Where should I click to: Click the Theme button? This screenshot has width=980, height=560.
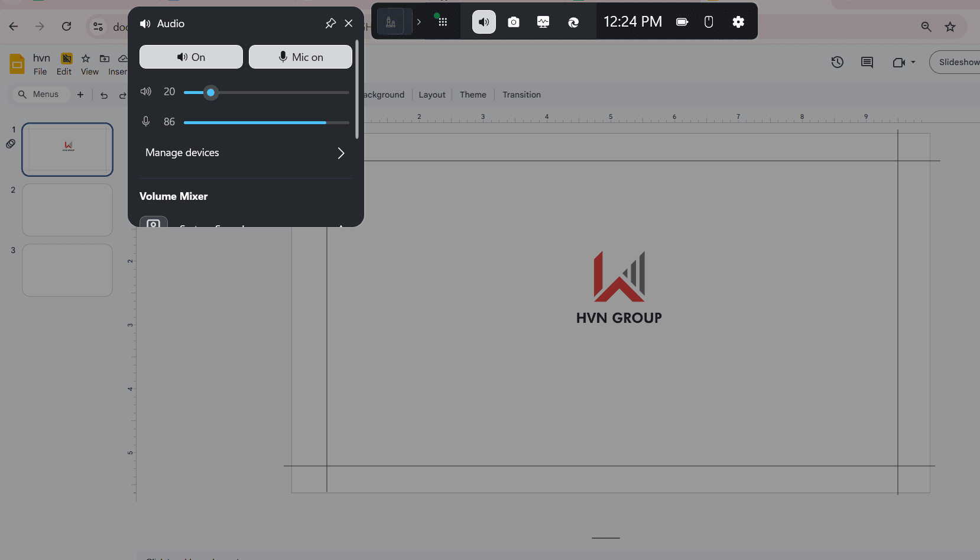click(x=473, y=95)
